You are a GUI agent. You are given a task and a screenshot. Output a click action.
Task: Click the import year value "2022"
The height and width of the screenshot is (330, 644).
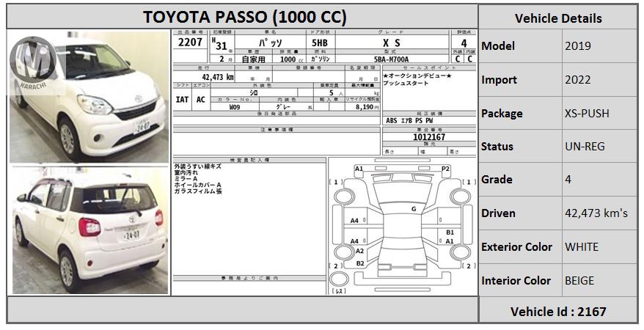pyautogui.click(x=578, y=80)
